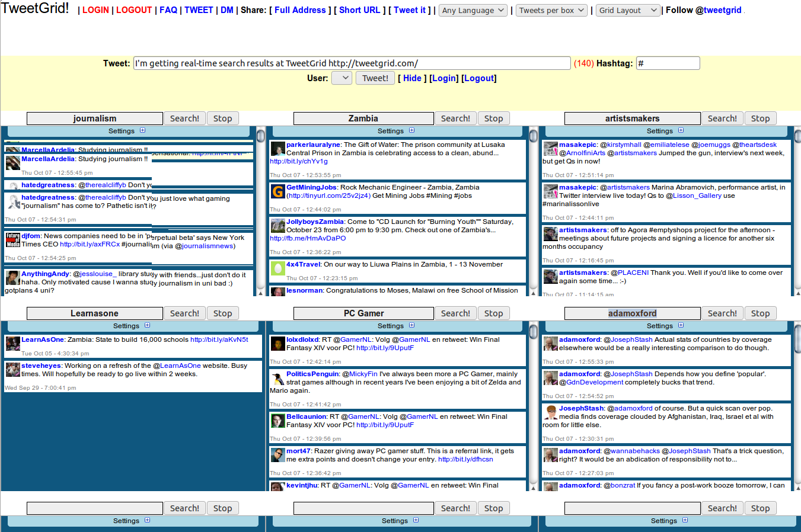Click Zambia box scrollbar handle

[533, 136]
